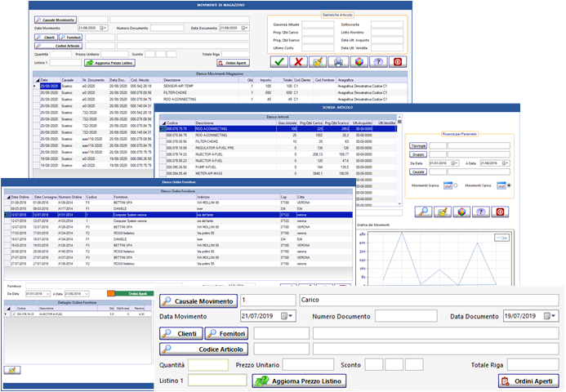Click small Aggiorna Prezzo Listino in Movimenti window
The image size is (566, 392).
pyautogui.click(x=109, y=63)
